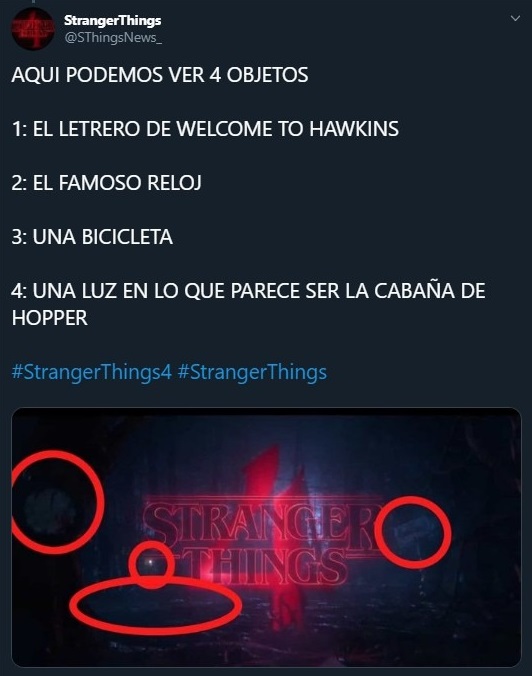Click the red circle around the Hawkins sign
Viewport: 532px width, 676px height.
(x=413, y=532)
